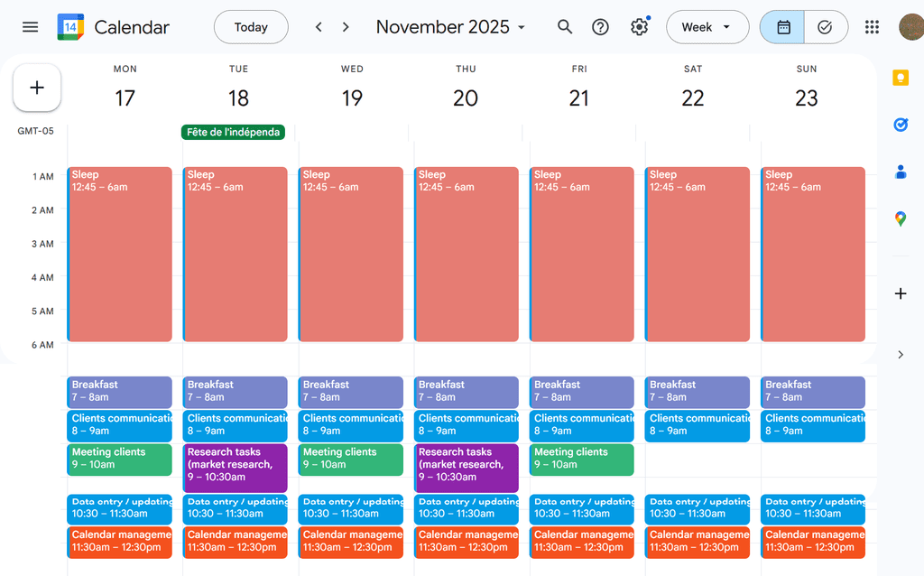Jump to Today
The image size is (924, 576).
pos(251,27)
